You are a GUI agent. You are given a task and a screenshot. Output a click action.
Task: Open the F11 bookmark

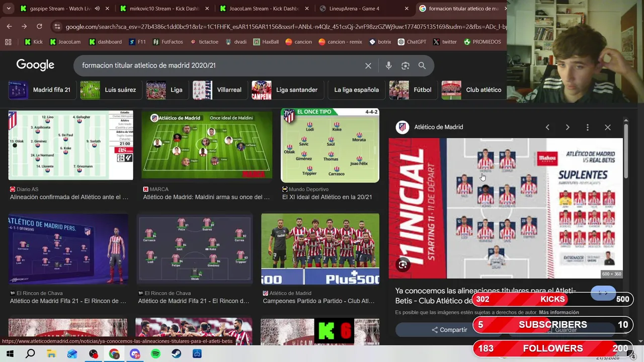tap(137, 42)
